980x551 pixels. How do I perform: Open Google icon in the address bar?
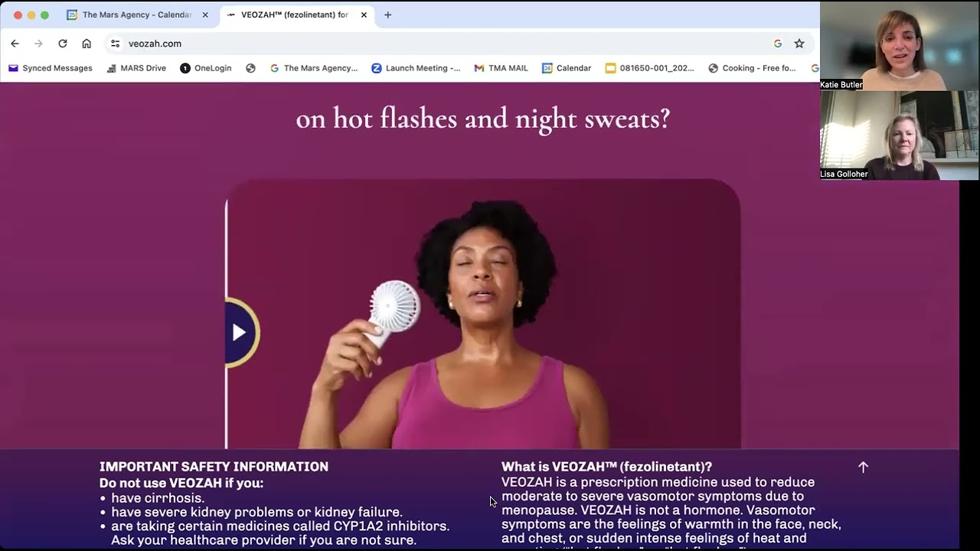coord(778,44)
